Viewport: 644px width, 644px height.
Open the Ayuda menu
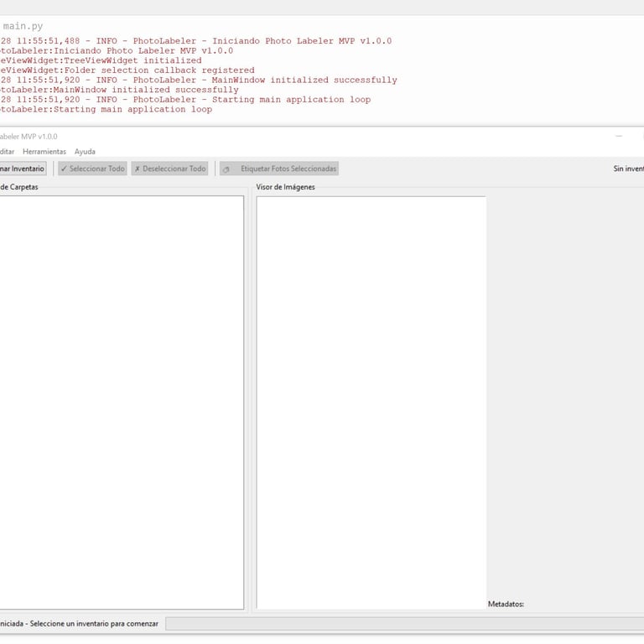85,152
